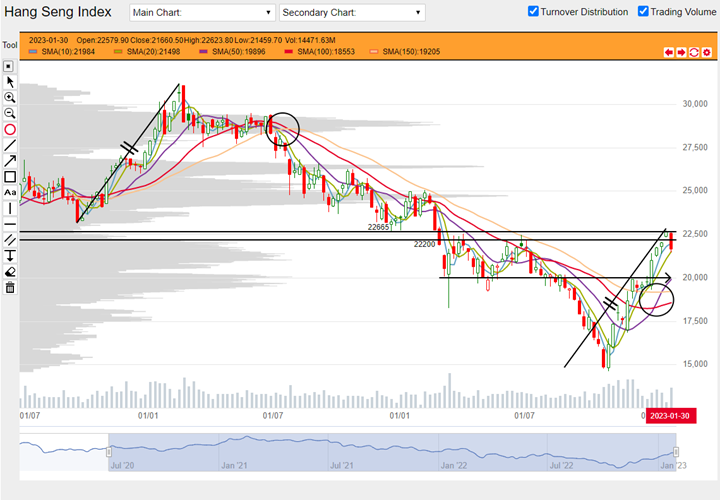
Task: Click the Tool label above toolbar
Action: point(10,45)
